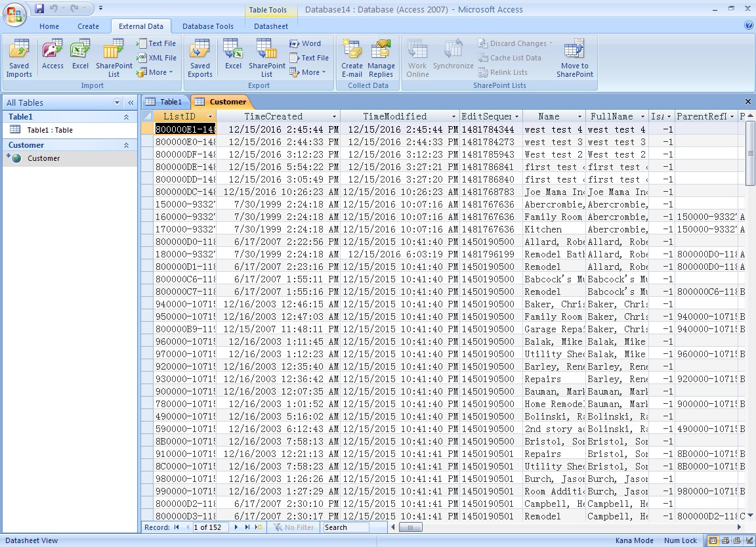Switch to PivotChart View via status bar icon
The image size is (756, 547).
click(x=737, y=540)
